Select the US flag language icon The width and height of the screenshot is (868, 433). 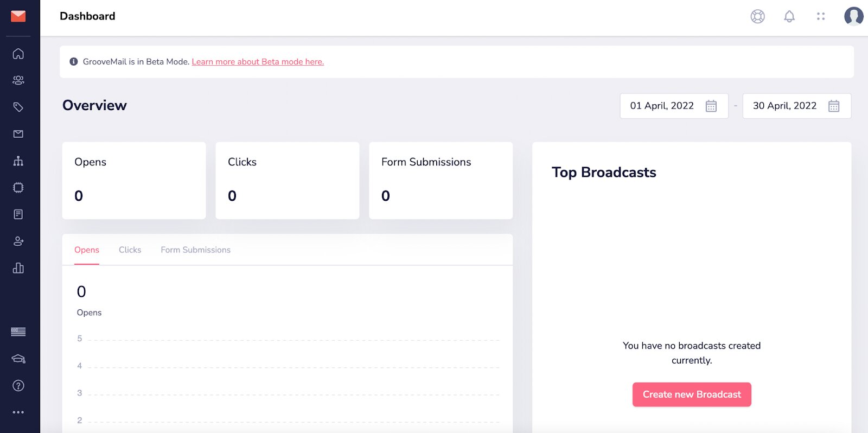coord(18,332)
